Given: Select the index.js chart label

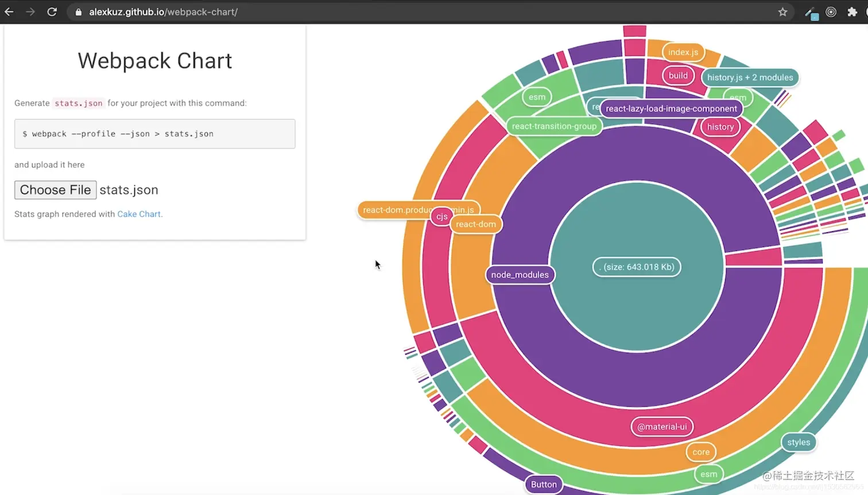Looking at the screenshot, I should [x=683, y=52].
